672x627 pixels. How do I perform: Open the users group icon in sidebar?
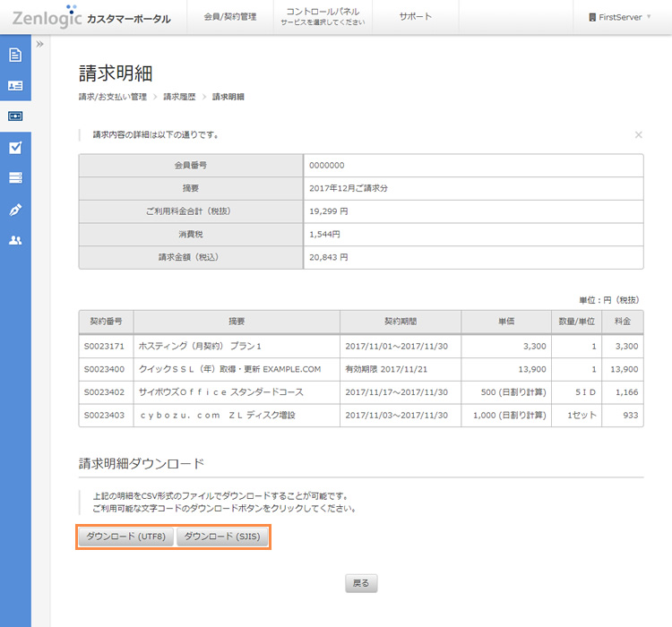(x=15, y=240)
